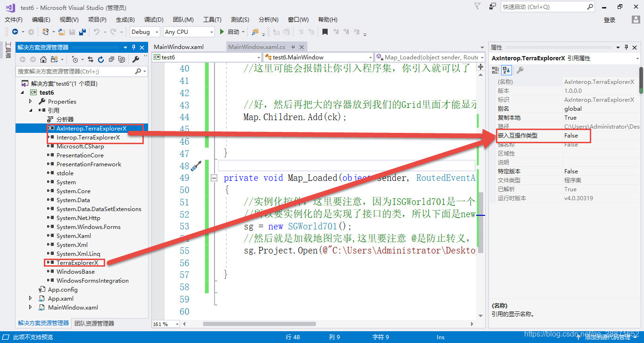Open the 调试(D) menu

(154, 20)
